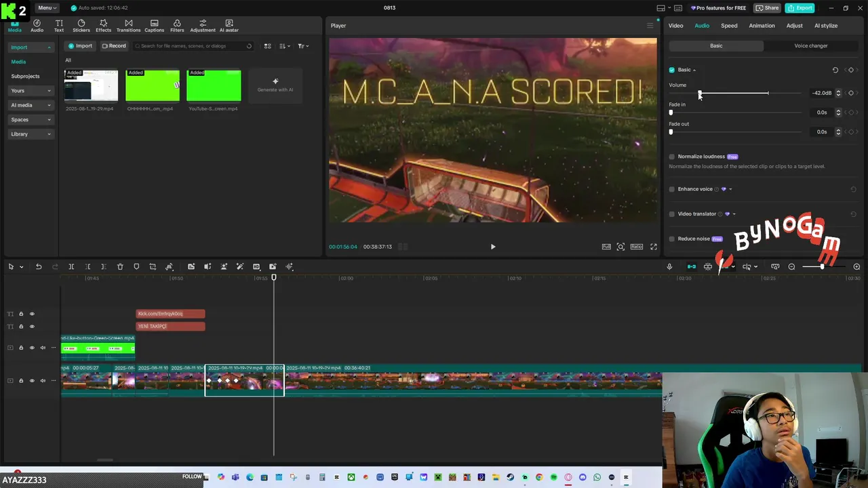
Task: Hide the Kick.com text track eye
Action: (32, 314)
